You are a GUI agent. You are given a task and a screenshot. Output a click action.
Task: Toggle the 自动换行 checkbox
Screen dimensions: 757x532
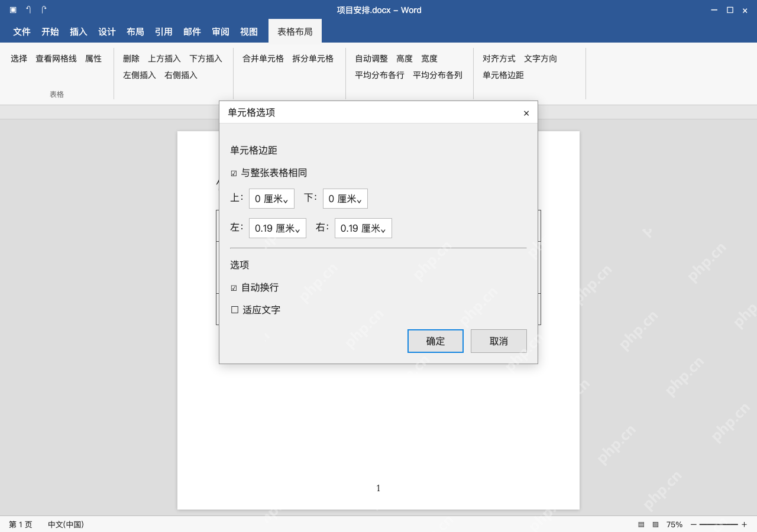pos(234,288)
